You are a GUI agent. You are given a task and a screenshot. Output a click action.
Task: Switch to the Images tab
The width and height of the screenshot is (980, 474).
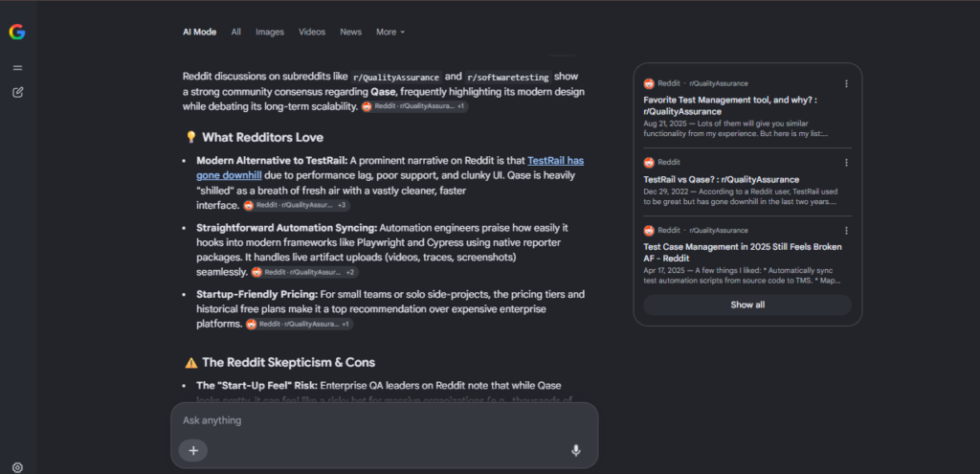coord(269,32)
